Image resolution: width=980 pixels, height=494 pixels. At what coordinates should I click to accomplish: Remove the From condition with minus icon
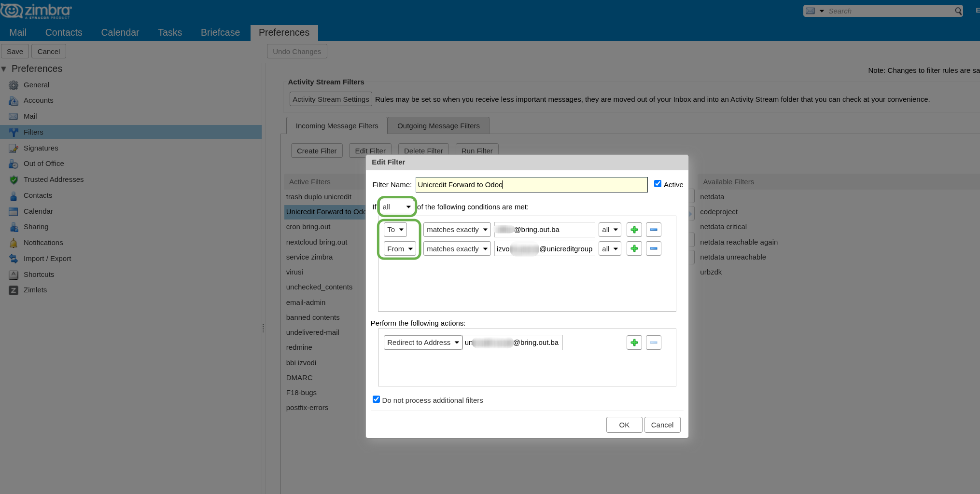pyautogui.click(x=653, y=249)
